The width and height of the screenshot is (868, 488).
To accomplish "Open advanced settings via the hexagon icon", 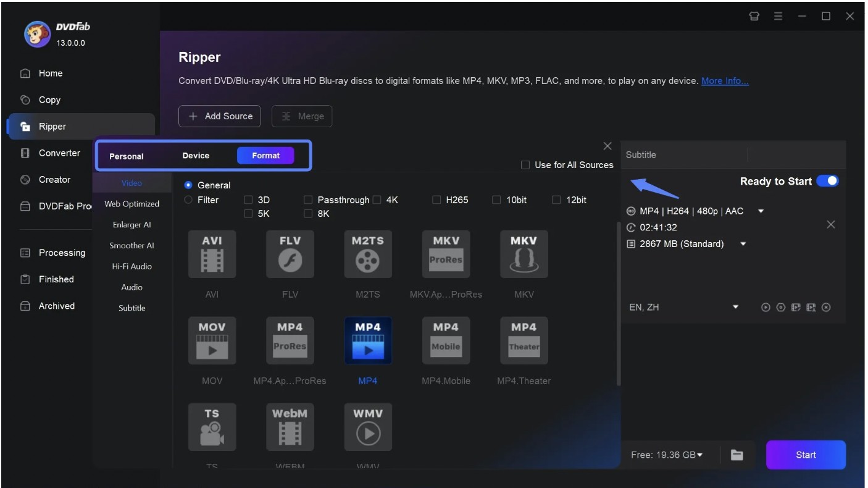I will 781,307.
